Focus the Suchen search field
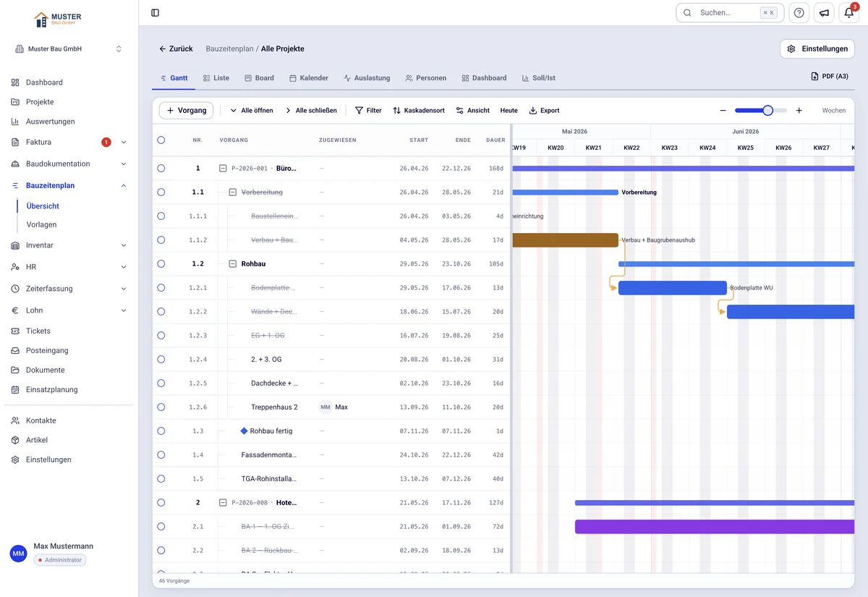868x597 pixels. pyautogui.click(x=730, y=12)
